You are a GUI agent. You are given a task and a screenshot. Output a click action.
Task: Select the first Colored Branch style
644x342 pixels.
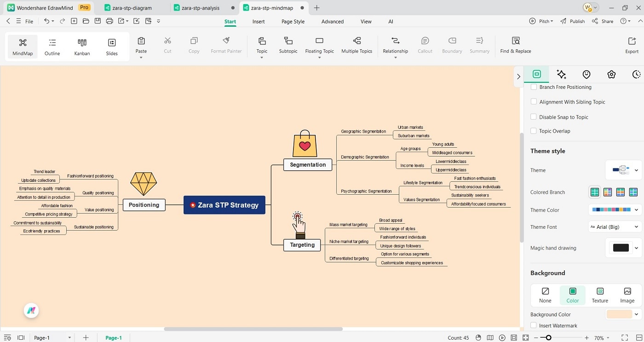point(595,192)
